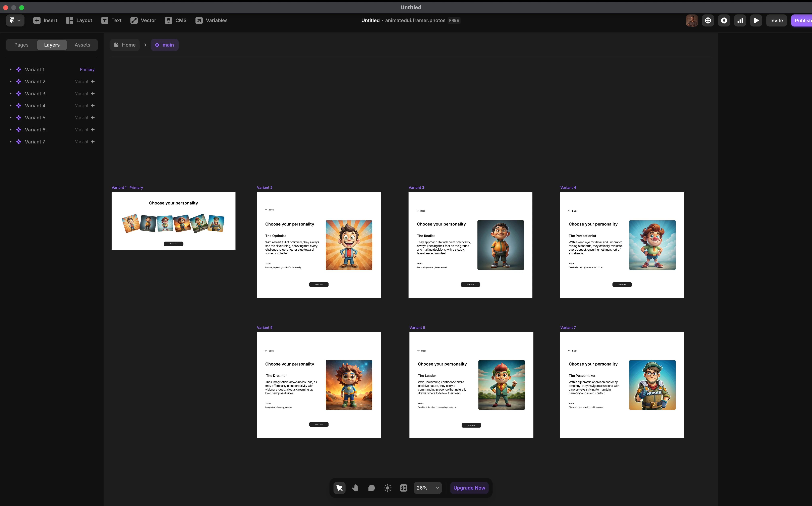
Task: Click Select One button in Variant 1
Action: pos(173,244)
